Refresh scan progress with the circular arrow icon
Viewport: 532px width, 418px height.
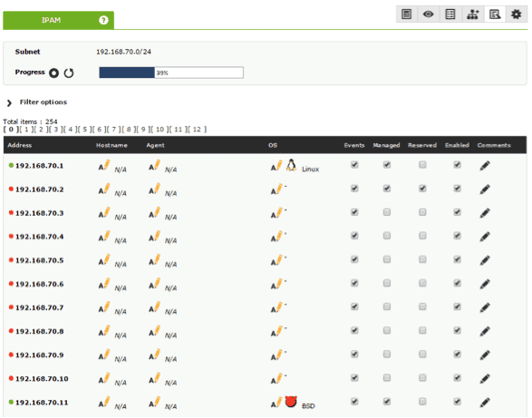69,73
